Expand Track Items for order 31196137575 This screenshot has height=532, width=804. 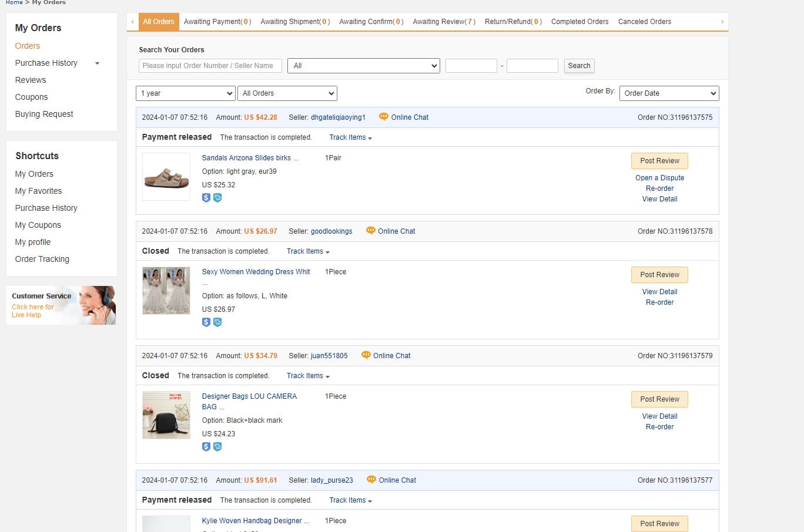point(350,137)
